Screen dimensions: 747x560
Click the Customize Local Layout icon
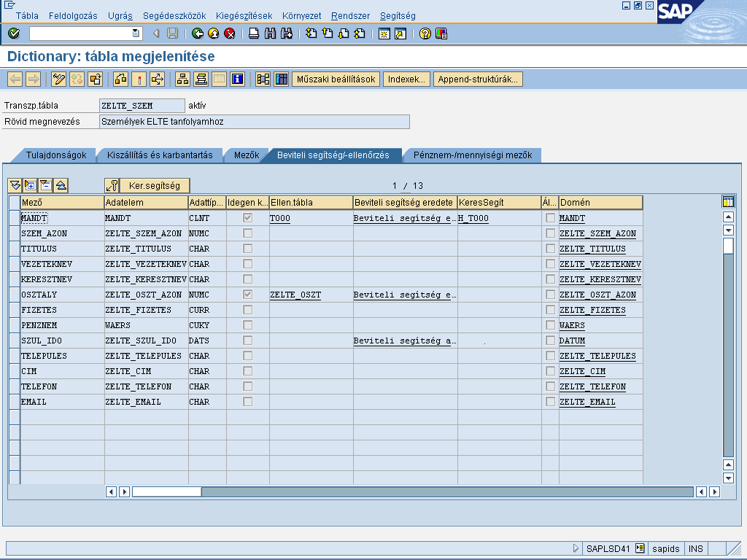point(441,34)
